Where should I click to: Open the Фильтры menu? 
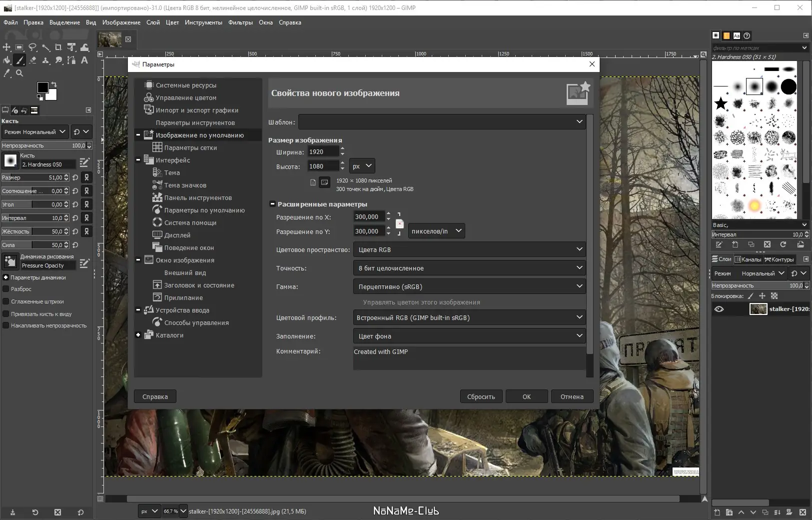[240, 22]
